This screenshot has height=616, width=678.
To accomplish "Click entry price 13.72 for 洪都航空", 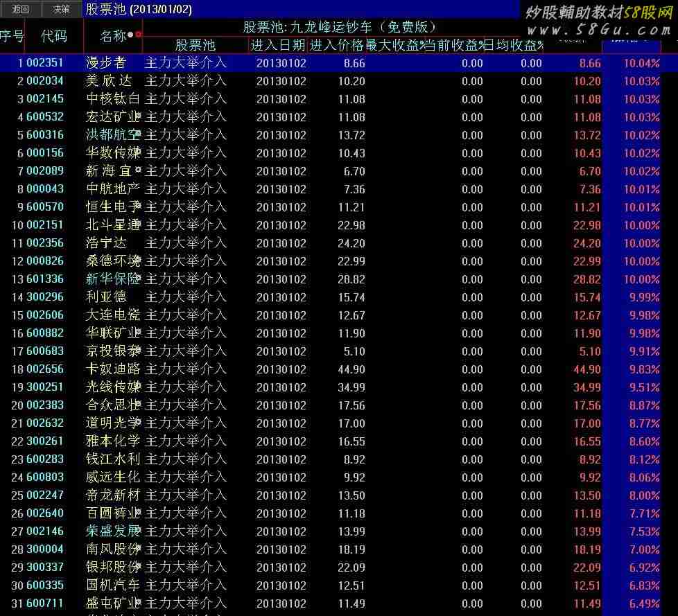I will (351, 135).
